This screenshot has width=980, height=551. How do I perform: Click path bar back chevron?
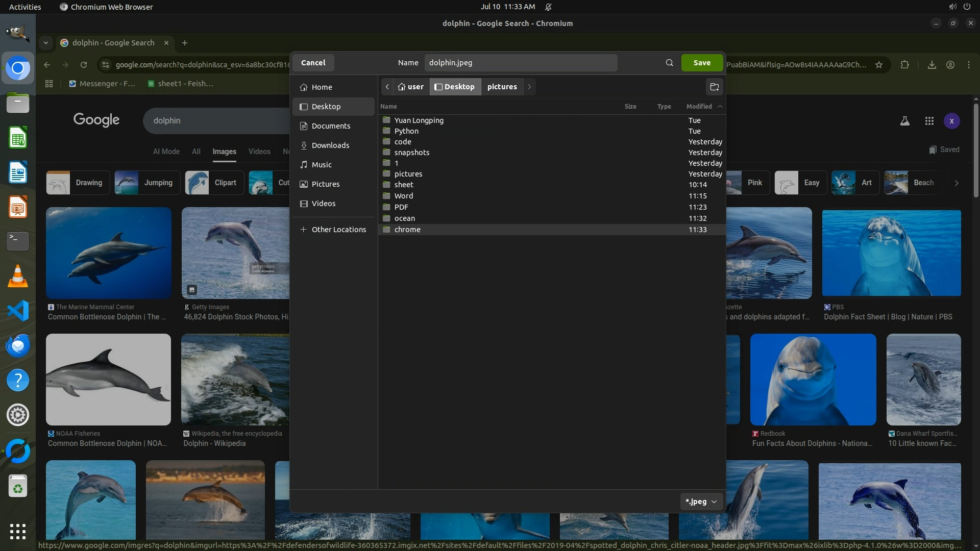387,87
